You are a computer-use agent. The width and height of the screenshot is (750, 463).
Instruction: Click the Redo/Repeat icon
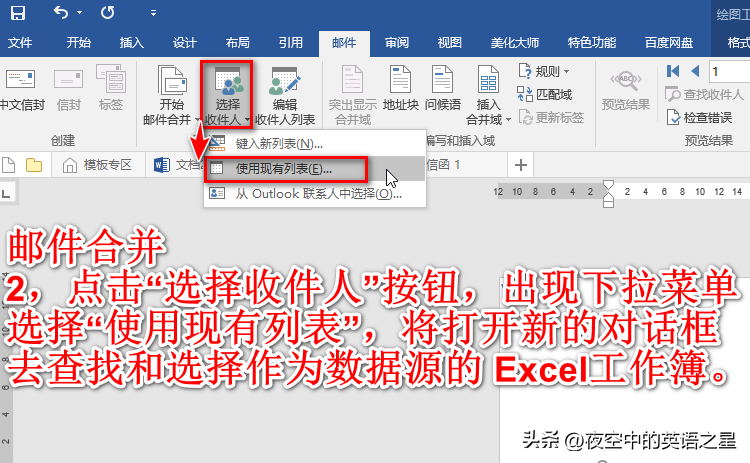pos(107,12)
